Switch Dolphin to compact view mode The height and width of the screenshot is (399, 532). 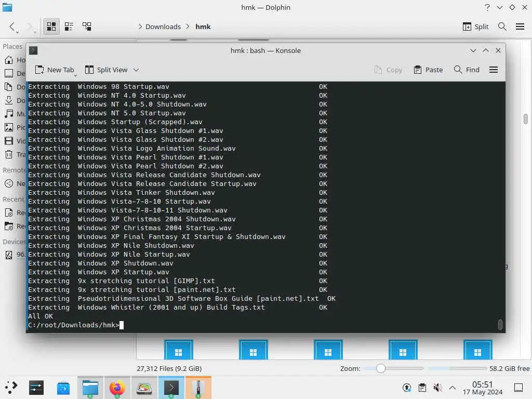pos(69,26)
